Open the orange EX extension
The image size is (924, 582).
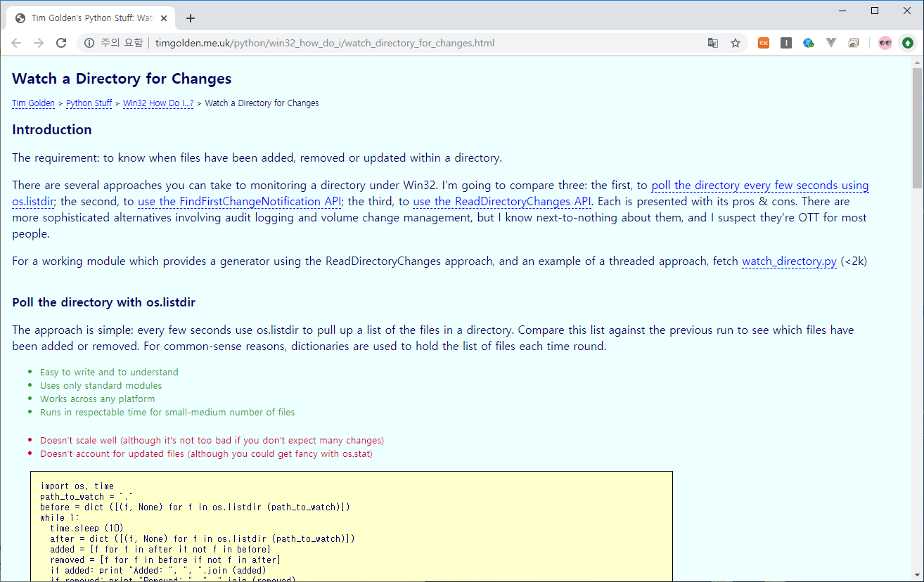[x=764, y=43]
